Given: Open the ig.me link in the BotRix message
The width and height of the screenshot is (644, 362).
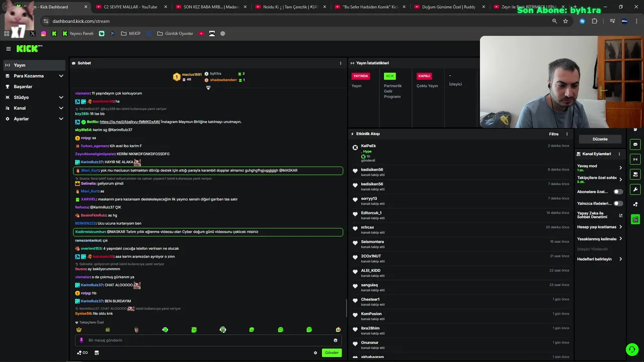Looking at the screenshot, I should tap(130, 122).
